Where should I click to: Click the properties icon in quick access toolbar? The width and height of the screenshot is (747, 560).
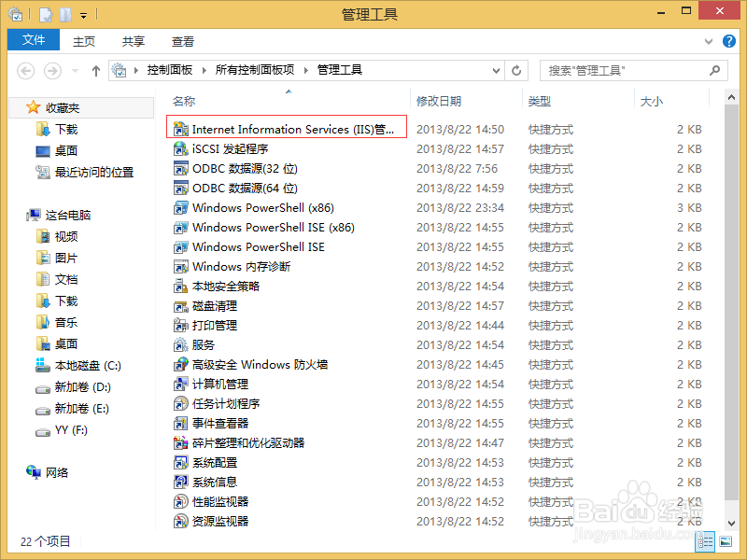(45, 15)
